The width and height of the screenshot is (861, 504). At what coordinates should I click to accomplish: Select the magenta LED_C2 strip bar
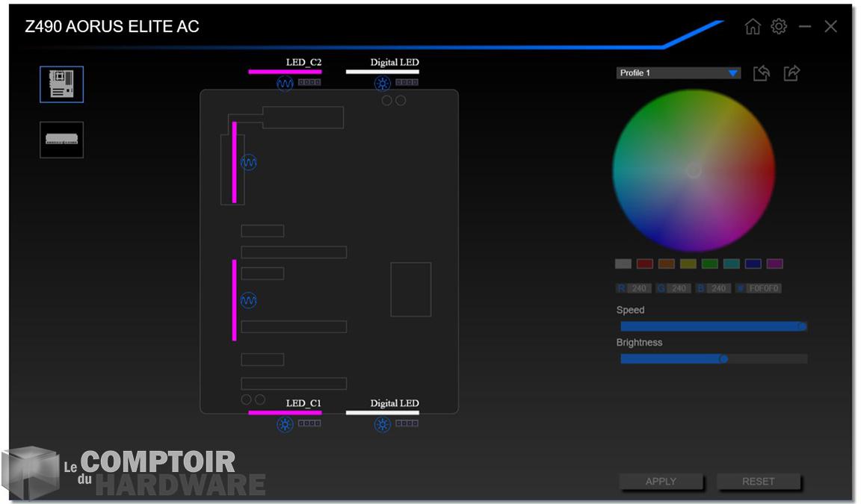[x=285, y=72]
